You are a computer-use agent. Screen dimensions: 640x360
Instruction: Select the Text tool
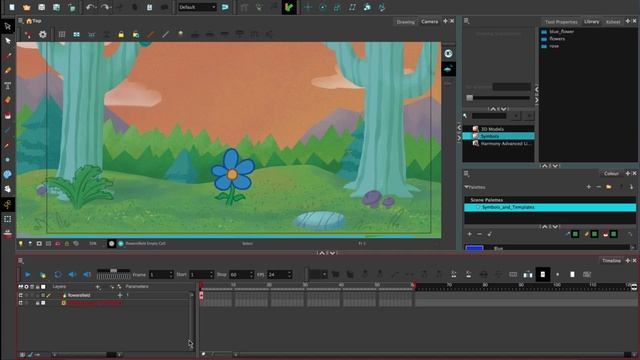coord(8,85)
